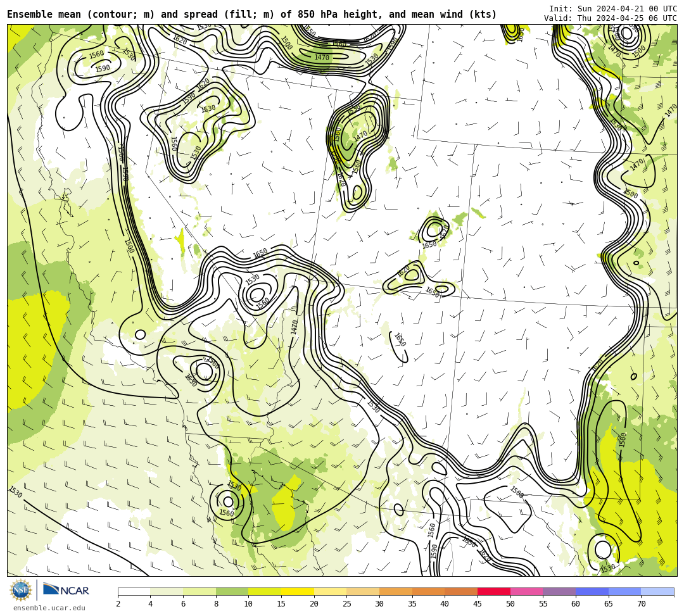
Task: Click the orange 30–35 colorbar segment
Action: point(396,591)
